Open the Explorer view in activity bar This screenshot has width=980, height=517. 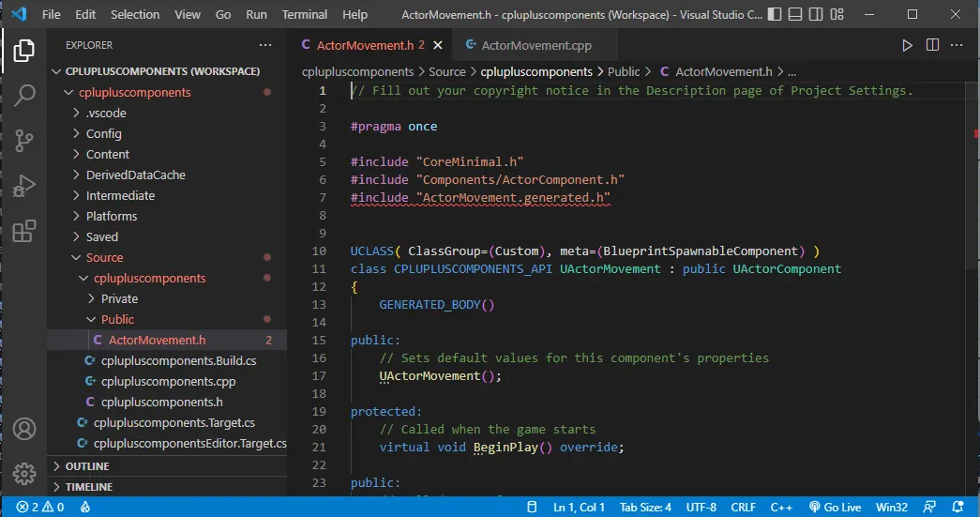(23, 50)
